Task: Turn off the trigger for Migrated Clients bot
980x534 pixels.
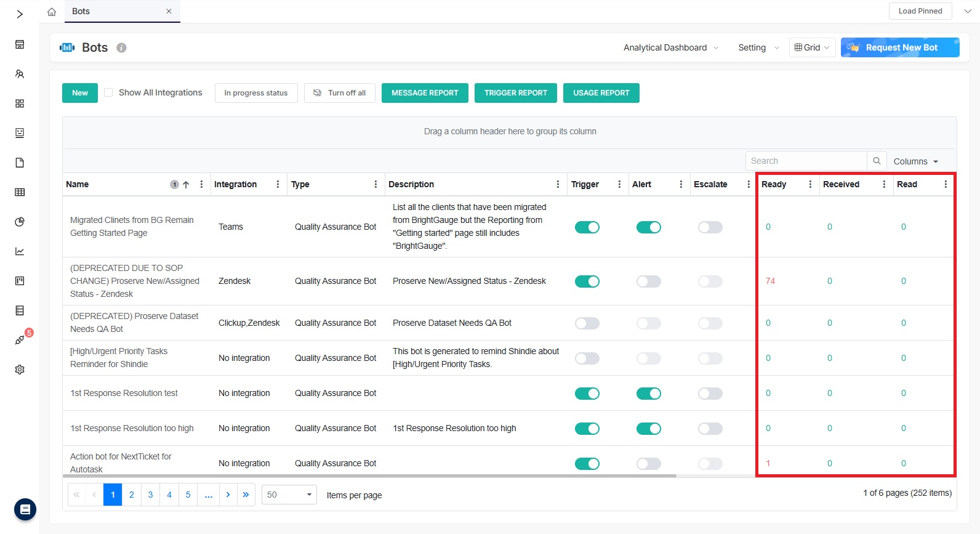Action: pos(587,227)
